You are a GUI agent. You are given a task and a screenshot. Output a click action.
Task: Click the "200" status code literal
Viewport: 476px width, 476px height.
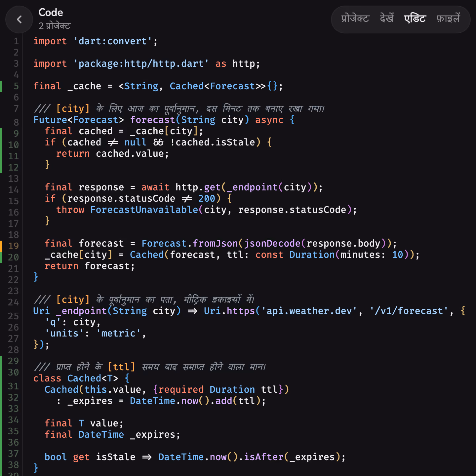[x=207, y=199]
